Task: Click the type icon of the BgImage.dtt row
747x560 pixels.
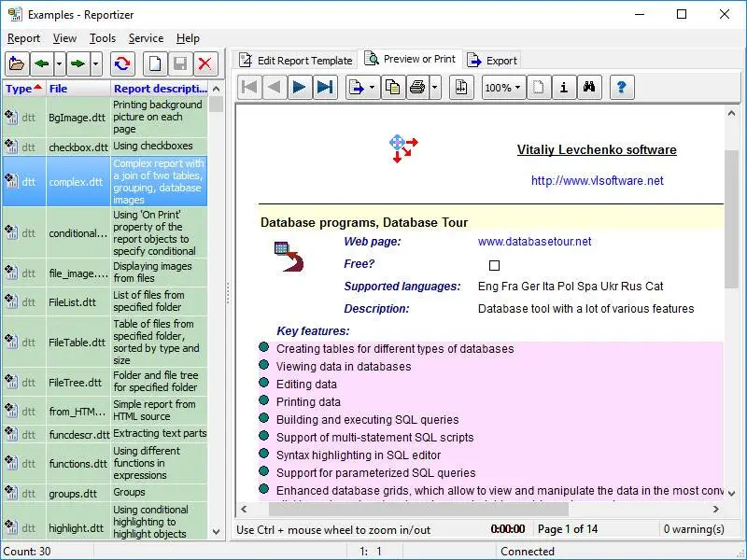Action: [x=11, y=117]
